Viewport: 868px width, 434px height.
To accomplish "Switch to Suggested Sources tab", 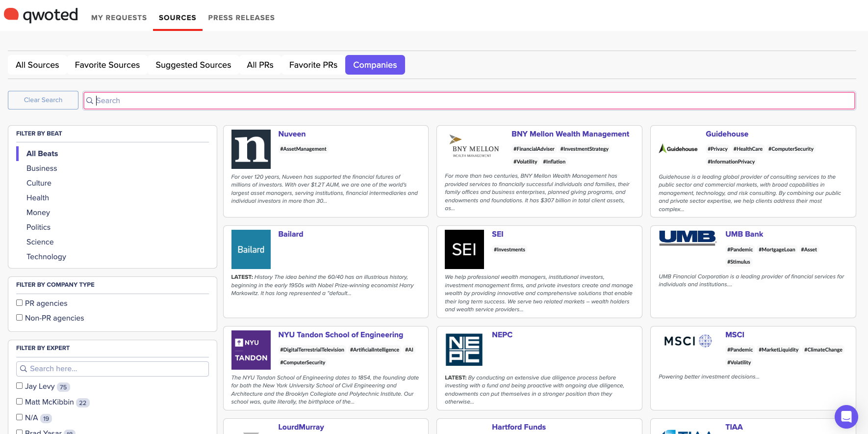I will point(193,65).
